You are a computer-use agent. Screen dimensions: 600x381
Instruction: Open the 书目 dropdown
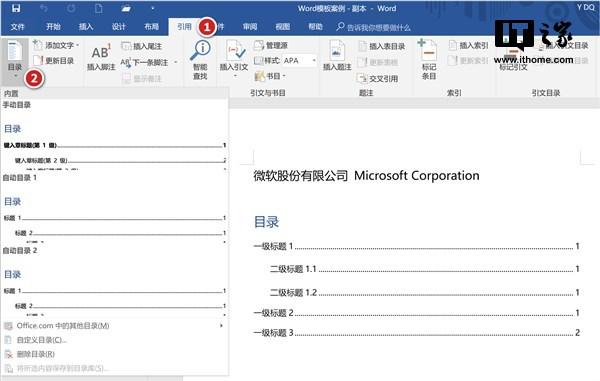coord(270,76)
